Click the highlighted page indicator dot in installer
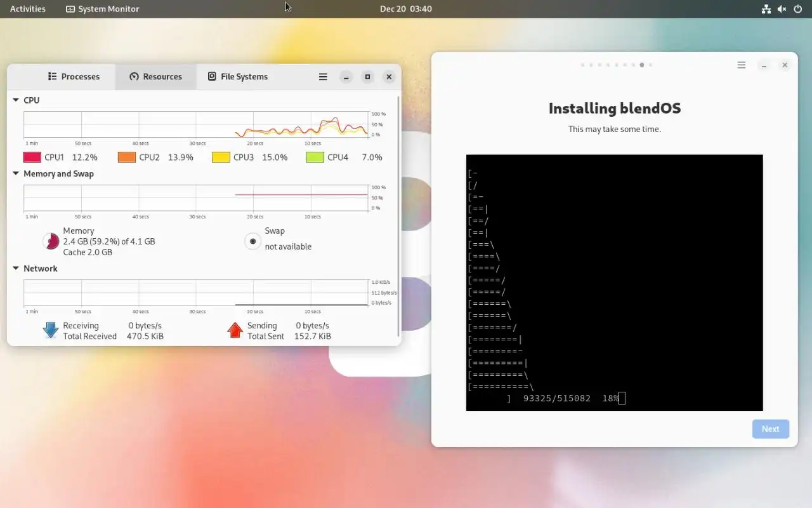 [642, 65]
